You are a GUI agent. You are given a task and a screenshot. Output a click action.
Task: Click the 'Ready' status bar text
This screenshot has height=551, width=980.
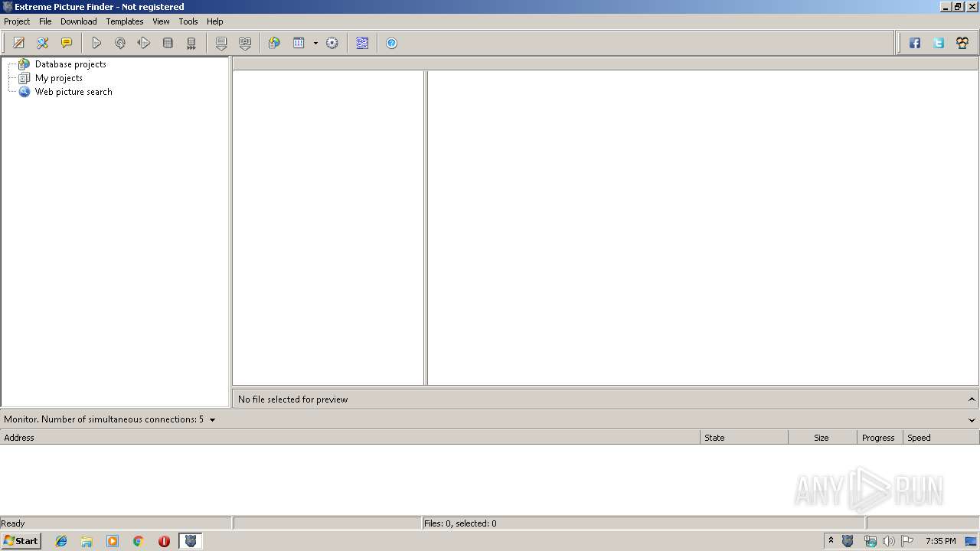[13, 523]
